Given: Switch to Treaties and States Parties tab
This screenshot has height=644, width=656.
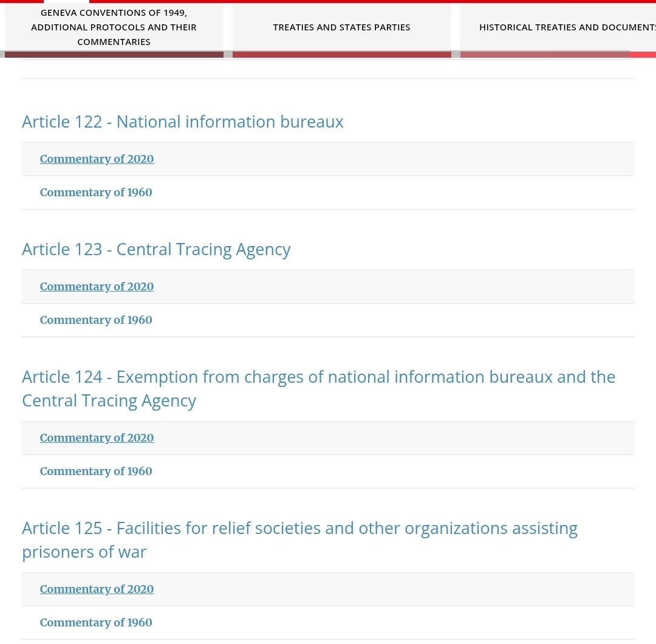Looking at the screenshot, I should tap(342, 27).
